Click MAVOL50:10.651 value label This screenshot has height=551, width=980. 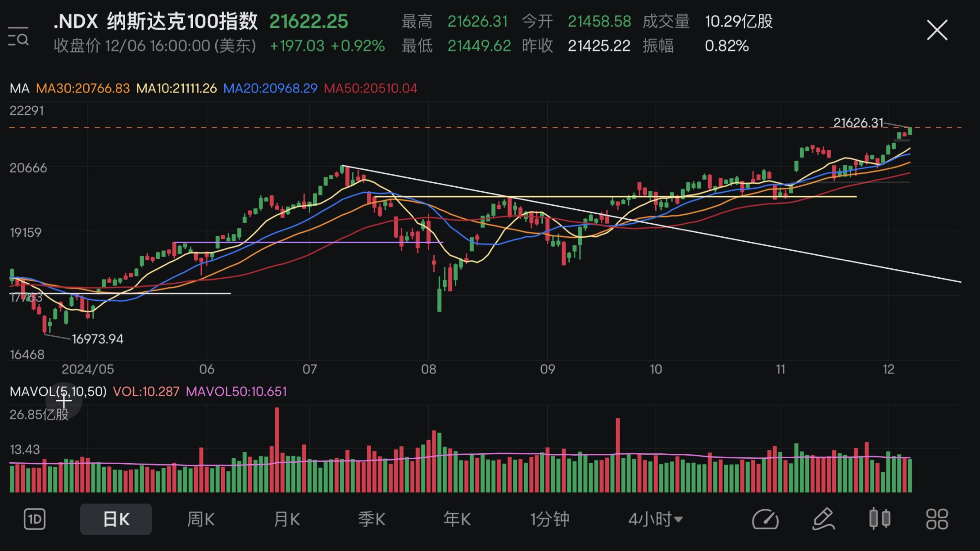point(236,392)
